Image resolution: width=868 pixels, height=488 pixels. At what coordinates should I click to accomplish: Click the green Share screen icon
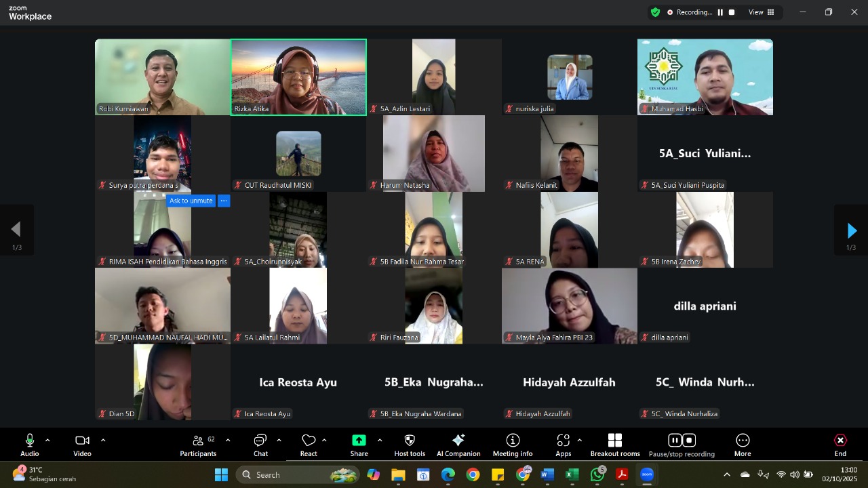click(x=359, y=441)
